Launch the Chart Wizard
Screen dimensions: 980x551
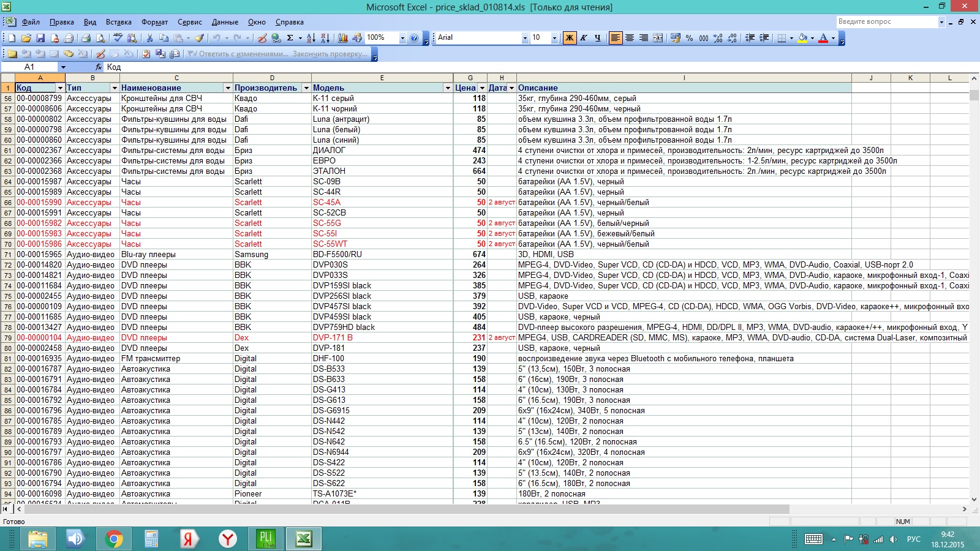pyautogui.click(x=343, y=38)
